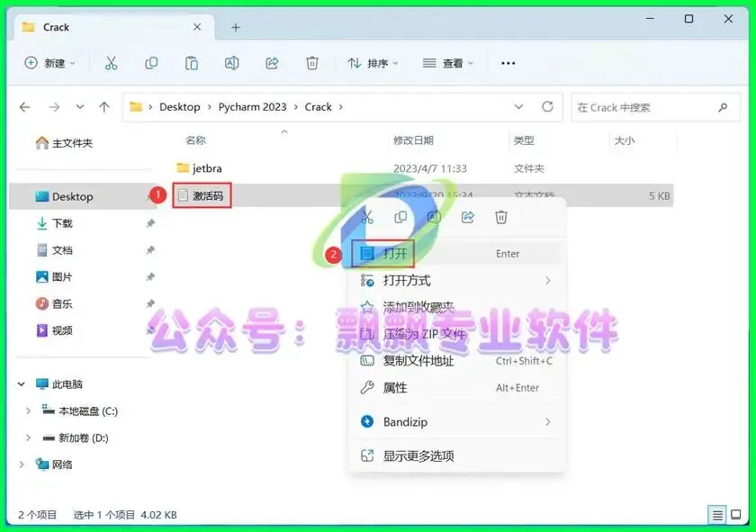The height and width of the screenshot is (532, 756).
Task: Click Crack in the address breadcrumb
Action: (318, 106)
